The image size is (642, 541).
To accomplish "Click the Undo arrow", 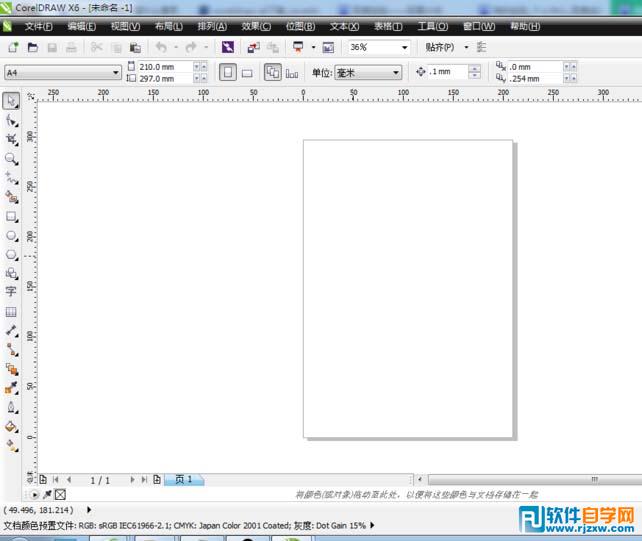I will 161,48.
